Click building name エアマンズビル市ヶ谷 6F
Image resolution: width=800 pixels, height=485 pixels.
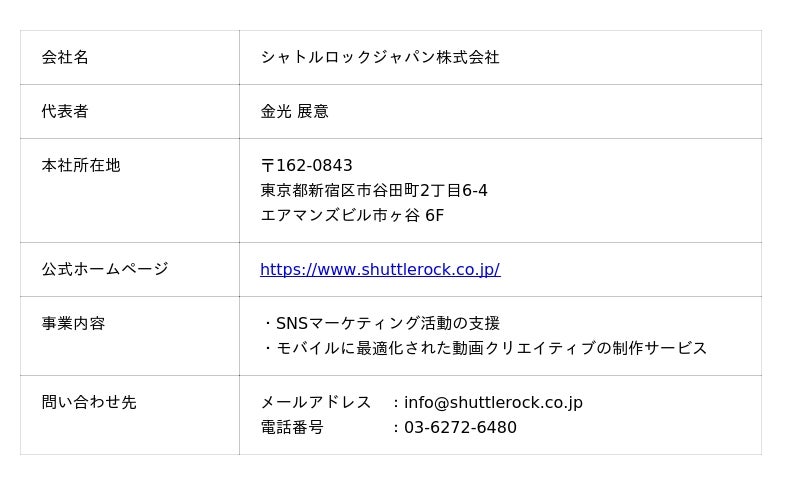[x=352, y=215]
